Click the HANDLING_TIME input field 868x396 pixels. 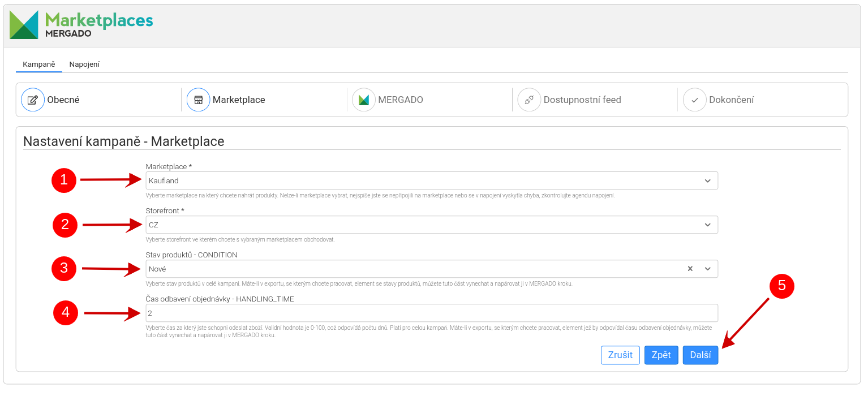click(x=432, y=313)
